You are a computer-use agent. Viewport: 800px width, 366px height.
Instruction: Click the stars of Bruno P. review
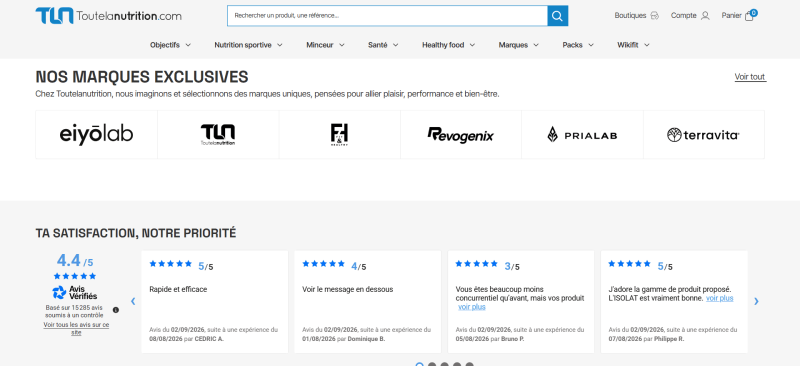(x=477, y=264)
